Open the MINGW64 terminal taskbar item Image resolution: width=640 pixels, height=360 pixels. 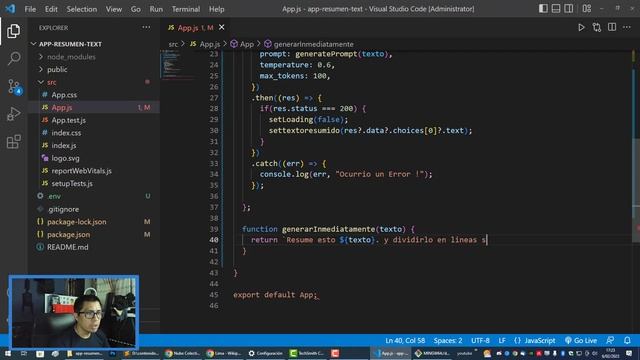click(432, 353)
